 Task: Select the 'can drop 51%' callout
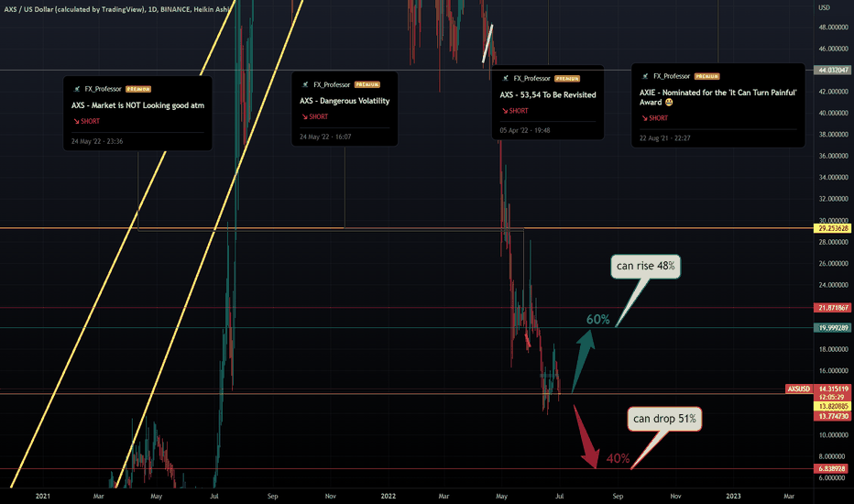pyautogui.click(x=664, y=419)
